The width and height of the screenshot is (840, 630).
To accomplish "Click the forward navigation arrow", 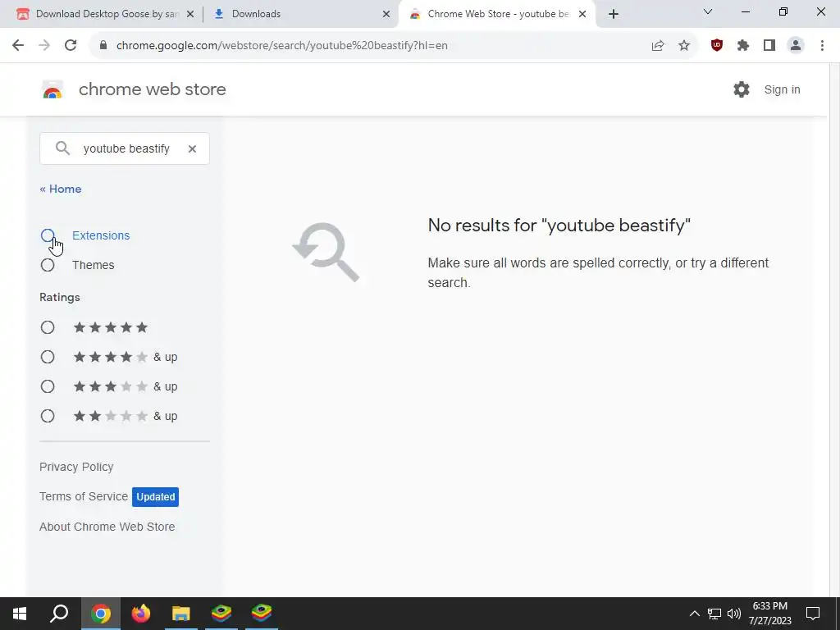I will point(44,46).
